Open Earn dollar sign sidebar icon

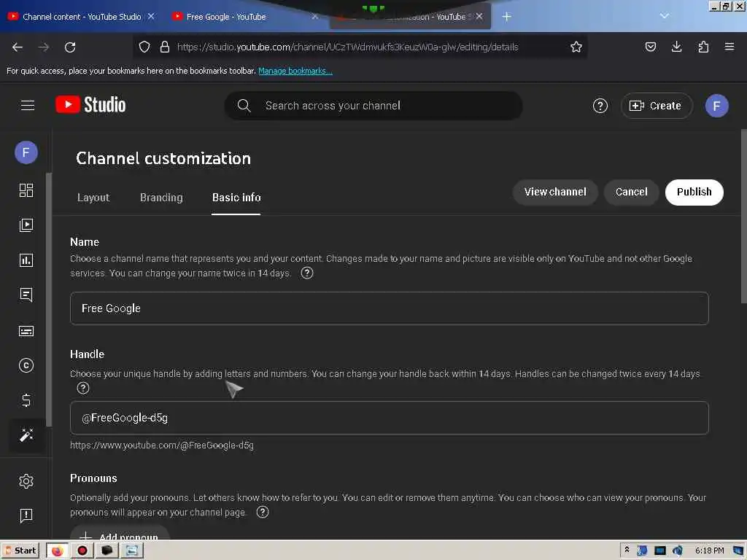coord(26,400)
